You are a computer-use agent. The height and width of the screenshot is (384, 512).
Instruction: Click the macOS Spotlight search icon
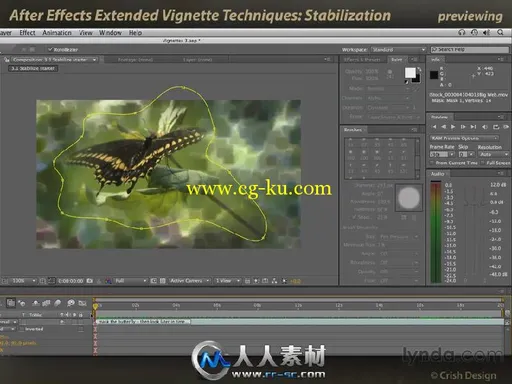500,32
